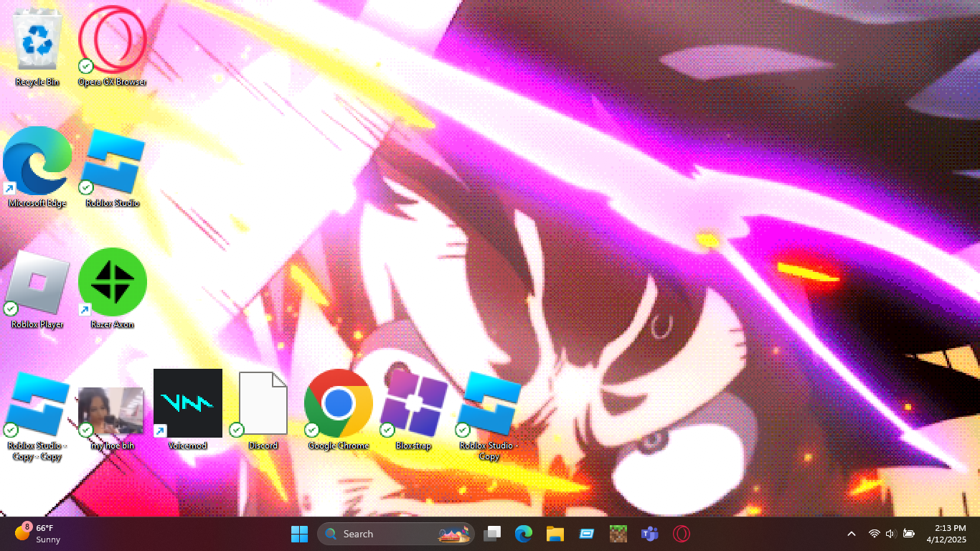
Task: Click the taskbar Search box
Action: pyautogui.click(x=396, y=534)
